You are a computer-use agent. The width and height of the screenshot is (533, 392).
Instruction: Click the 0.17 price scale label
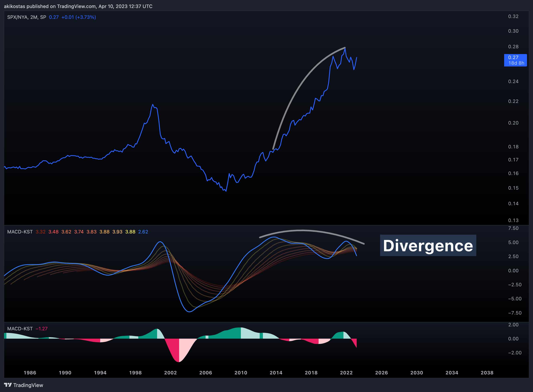point(513,160)
